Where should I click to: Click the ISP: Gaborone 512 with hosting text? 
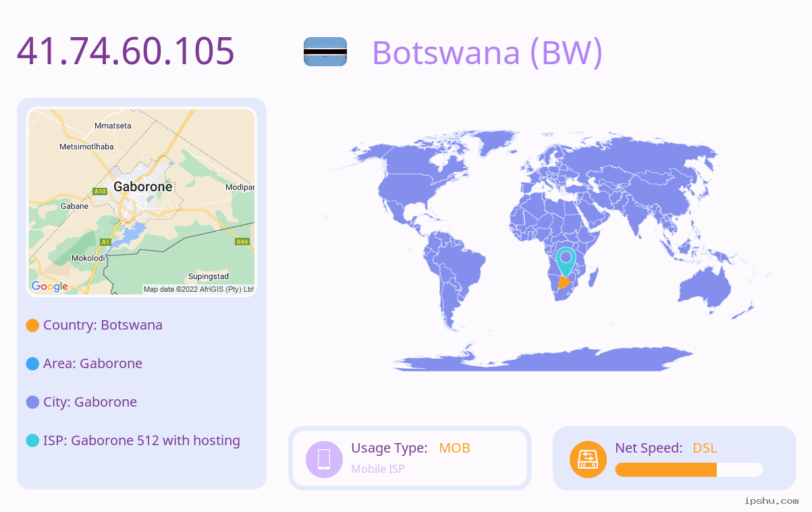(x=142, y=440)
